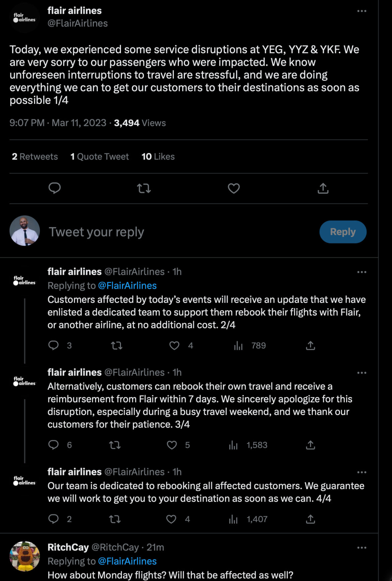Like the 3/4 tweet showing 5 likes
The width and height of the screenshot is (392, 581).
(172, 445)
